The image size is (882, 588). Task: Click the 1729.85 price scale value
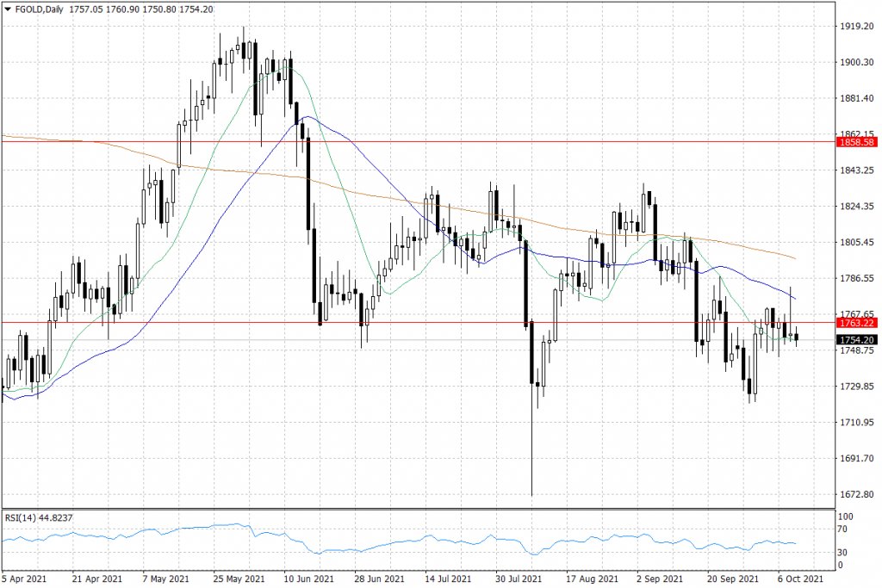(857, 387)
